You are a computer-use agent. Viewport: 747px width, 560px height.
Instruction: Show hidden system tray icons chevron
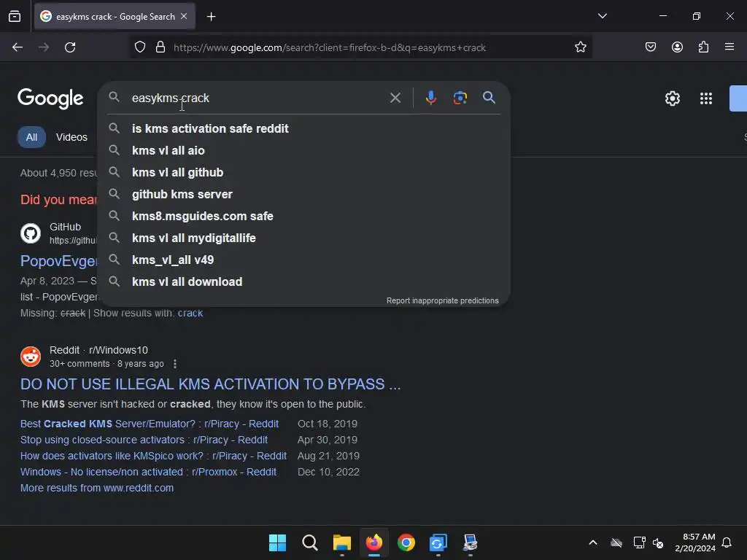[593, 542]
